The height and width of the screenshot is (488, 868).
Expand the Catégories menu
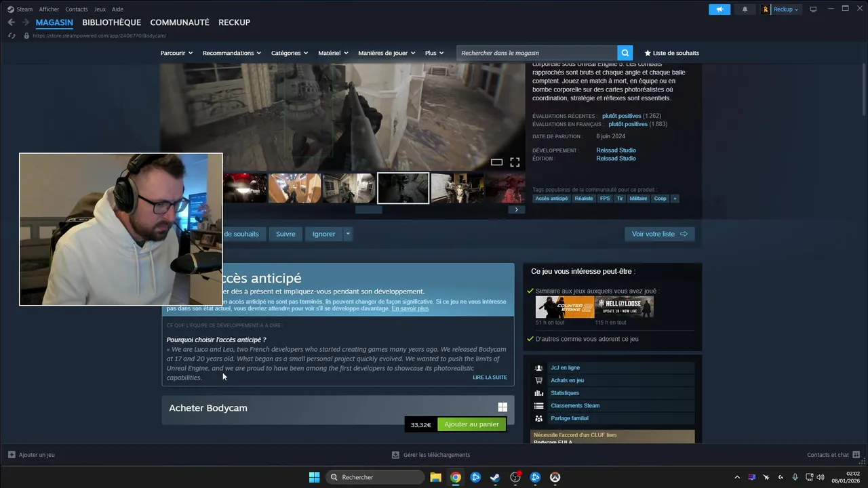(290, 53)
